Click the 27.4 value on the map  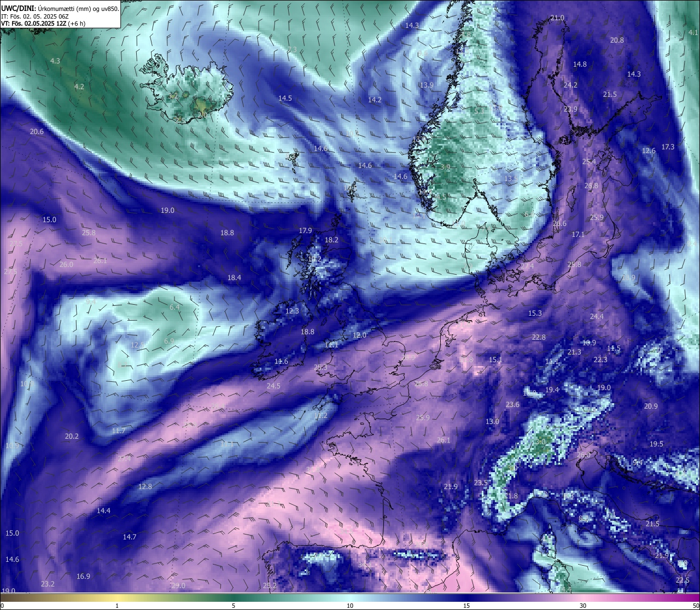[527, 265]
